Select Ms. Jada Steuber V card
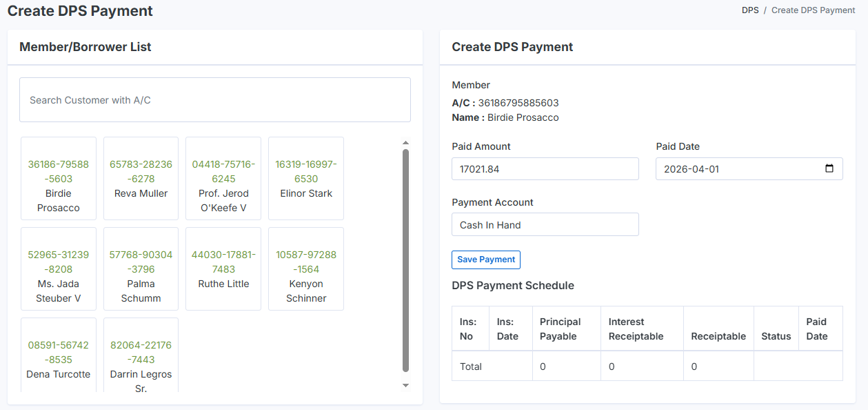 click(59, 269)
